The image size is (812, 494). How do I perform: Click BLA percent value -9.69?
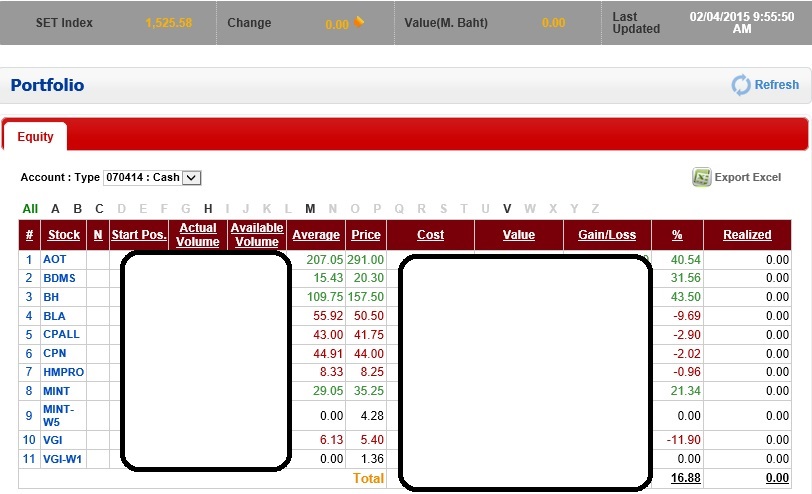(687, 316)
